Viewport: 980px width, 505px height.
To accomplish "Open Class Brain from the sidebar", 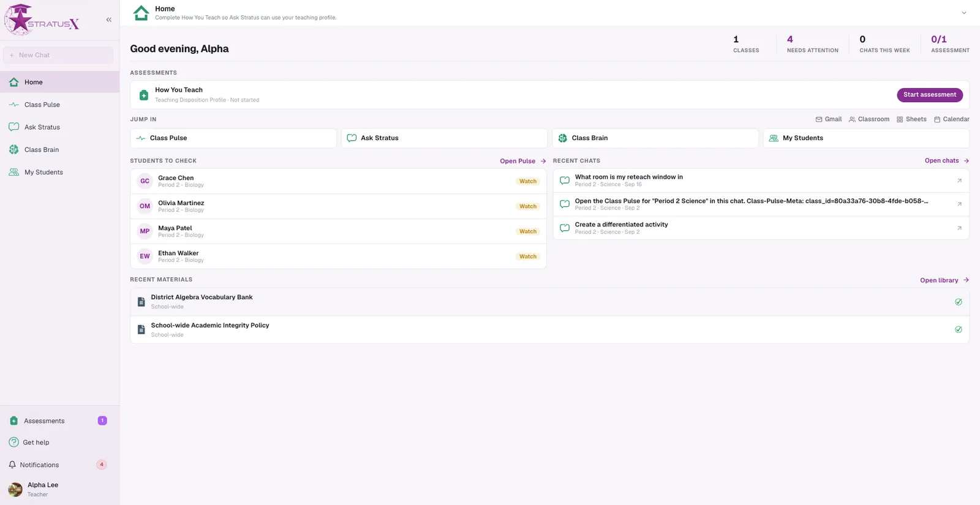I will click(59, 150).
